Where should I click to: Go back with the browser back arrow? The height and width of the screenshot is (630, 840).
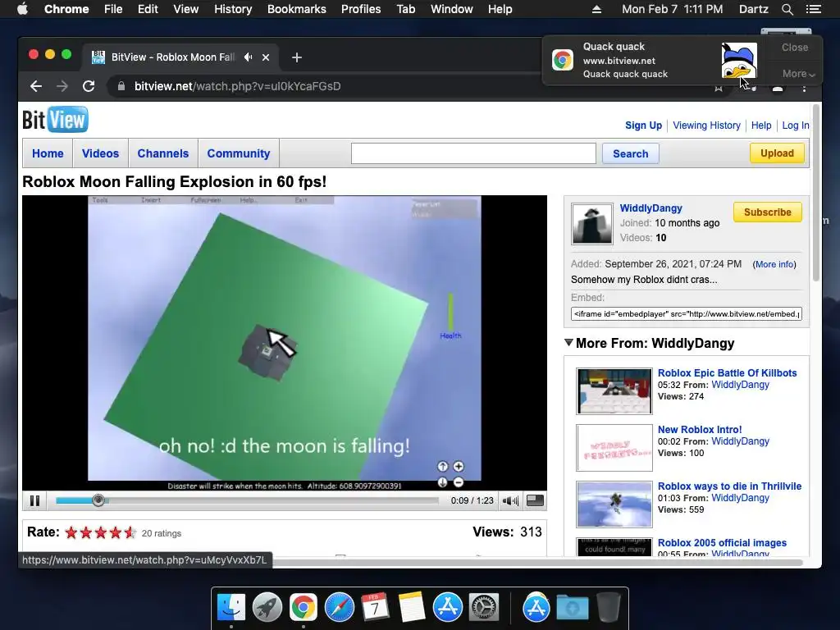(36, 86)
